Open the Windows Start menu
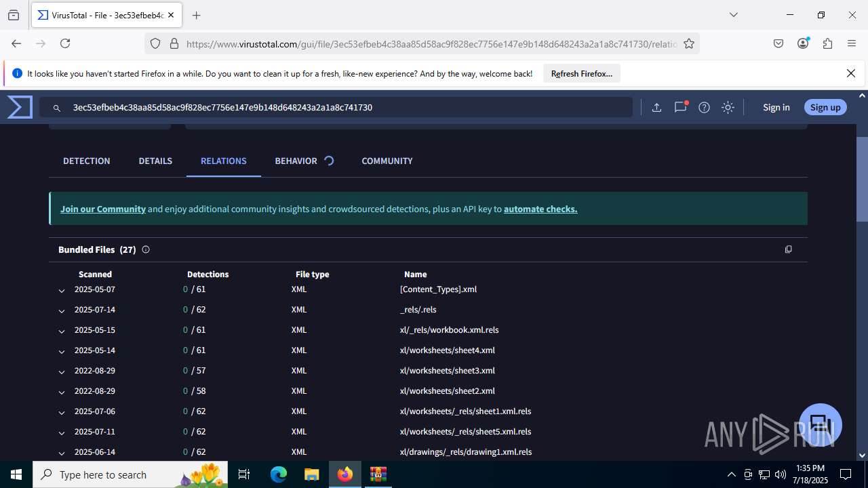Image resolution: width=868 pixels, height=488 pixels. pyautogui.click(x=16, y=474)
